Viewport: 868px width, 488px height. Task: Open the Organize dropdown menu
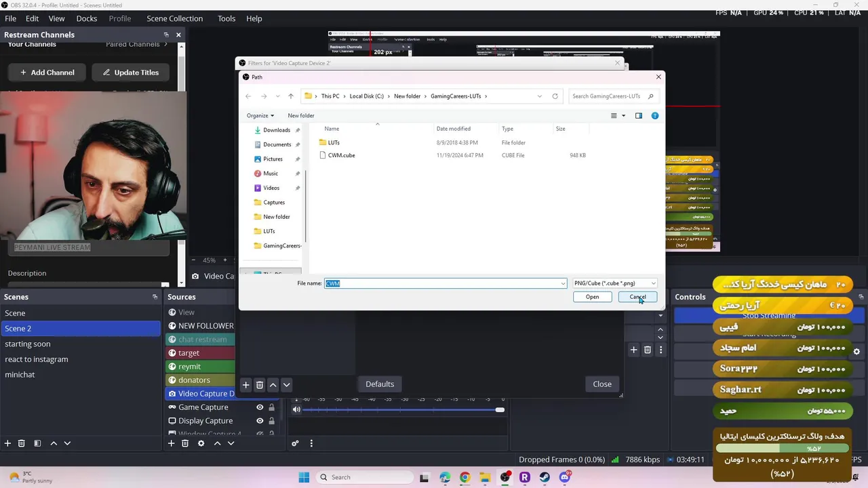tap(260, 116)
